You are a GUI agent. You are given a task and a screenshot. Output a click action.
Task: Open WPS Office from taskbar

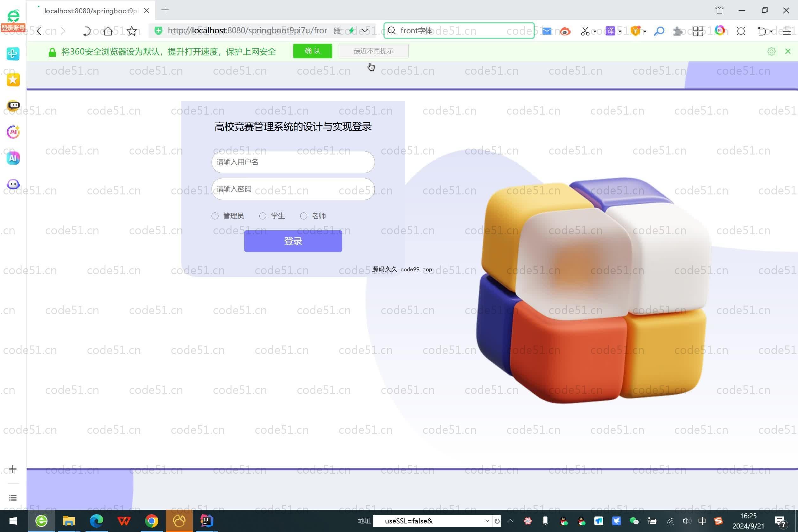tap(124, 521)
